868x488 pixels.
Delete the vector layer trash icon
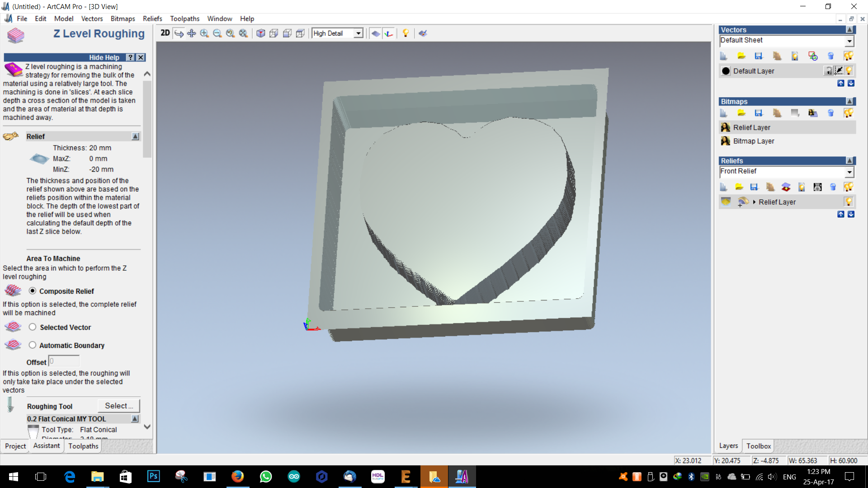point(830,56)
